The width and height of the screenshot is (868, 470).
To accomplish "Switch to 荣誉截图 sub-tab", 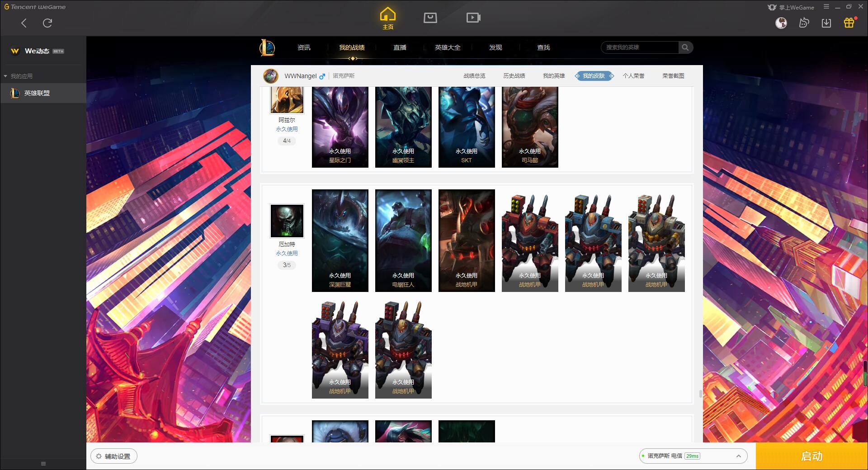I will pyautogui.click(x=673, y=76).
